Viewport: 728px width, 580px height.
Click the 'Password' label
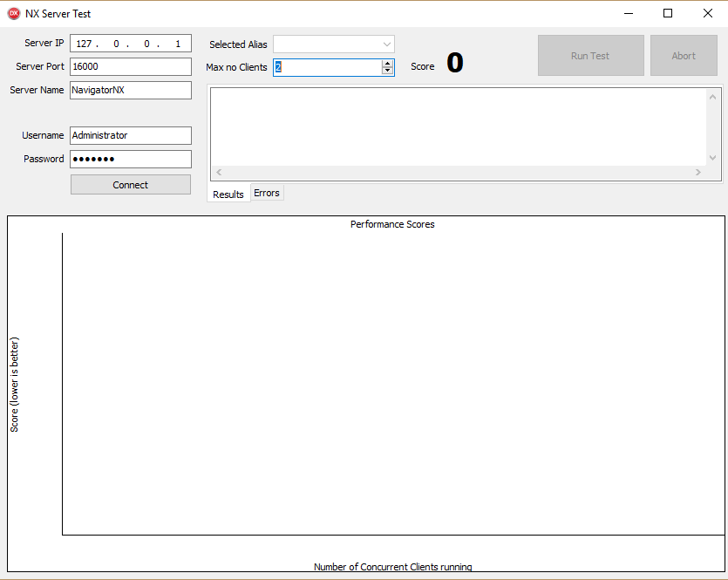(44, 159)
